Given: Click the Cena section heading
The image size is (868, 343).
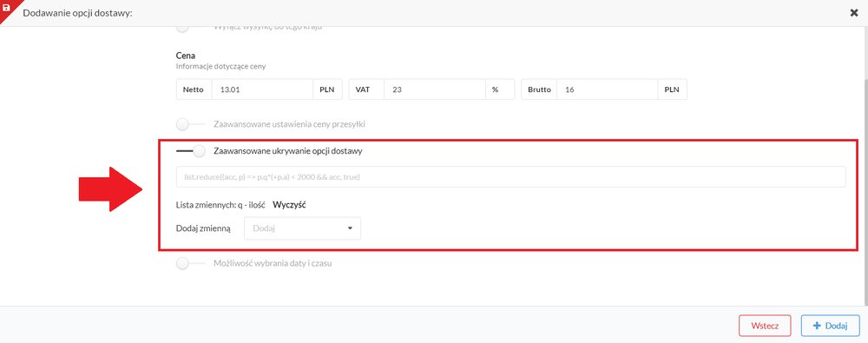Looking at the screenshot, I should pyautogui.click(x=186, y=56).
